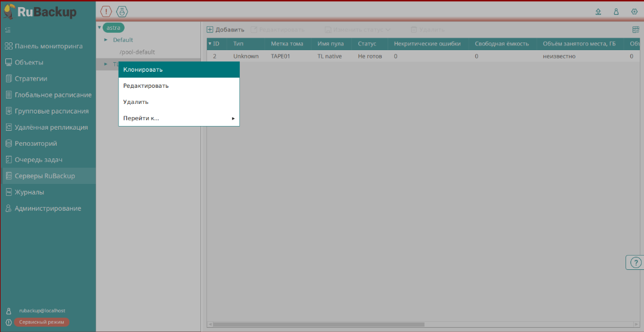This screenshot has height=332, width=644.
Task: Click the Добавить button
Action: point(225,29)
